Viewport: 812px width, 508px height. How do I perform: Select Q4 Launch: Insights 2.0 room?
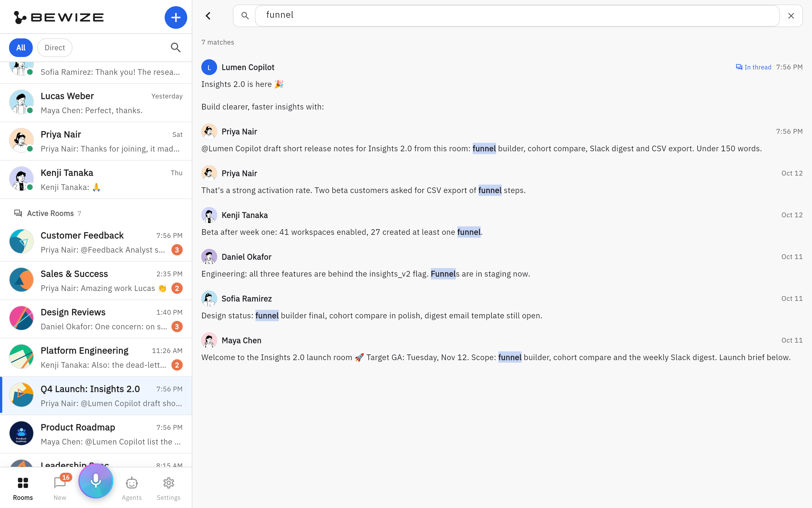[x=96, y=395]
